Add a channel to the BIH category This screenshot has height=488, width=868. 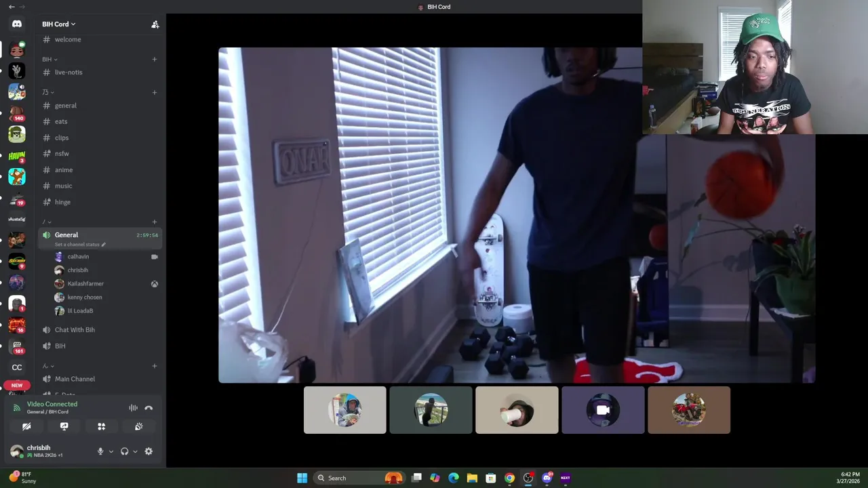155,59
